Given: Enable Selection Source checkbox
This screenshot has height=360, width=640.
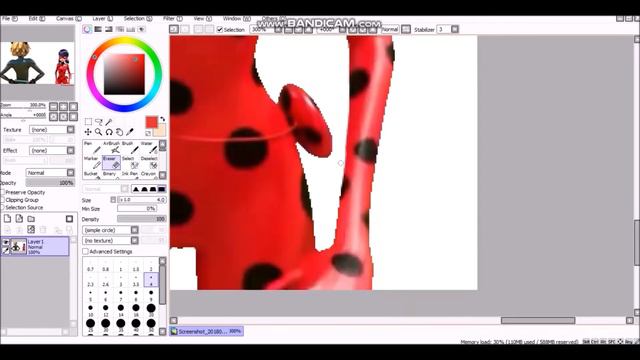Looking at the screenshot, I should coord(2,207).
